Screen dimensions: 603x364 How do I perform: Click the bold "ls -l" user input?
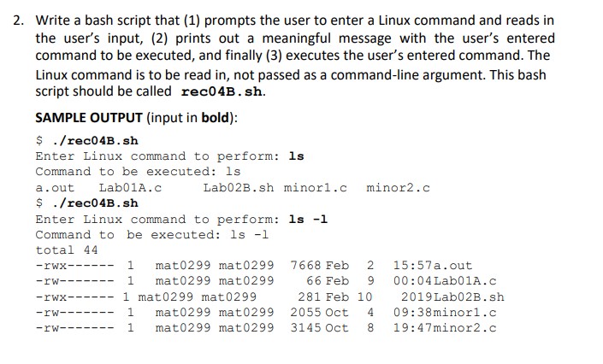[309, 219]
